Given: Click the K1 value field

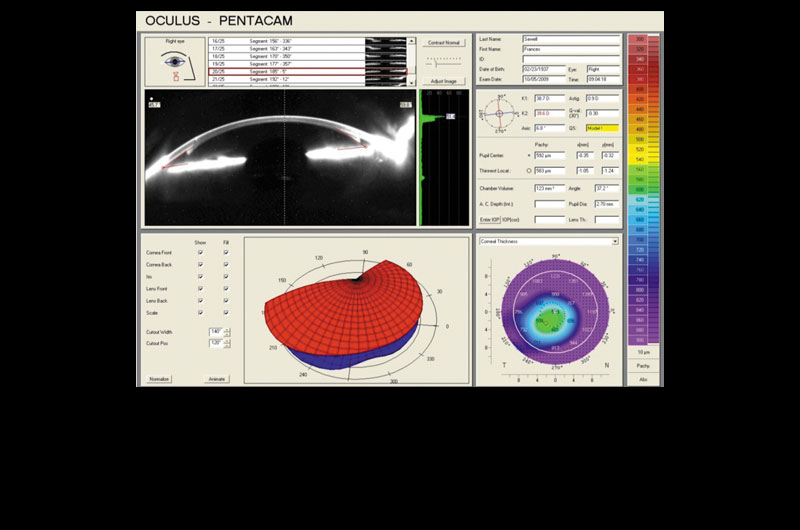Looking at the screenshot, I should [549, 98].
